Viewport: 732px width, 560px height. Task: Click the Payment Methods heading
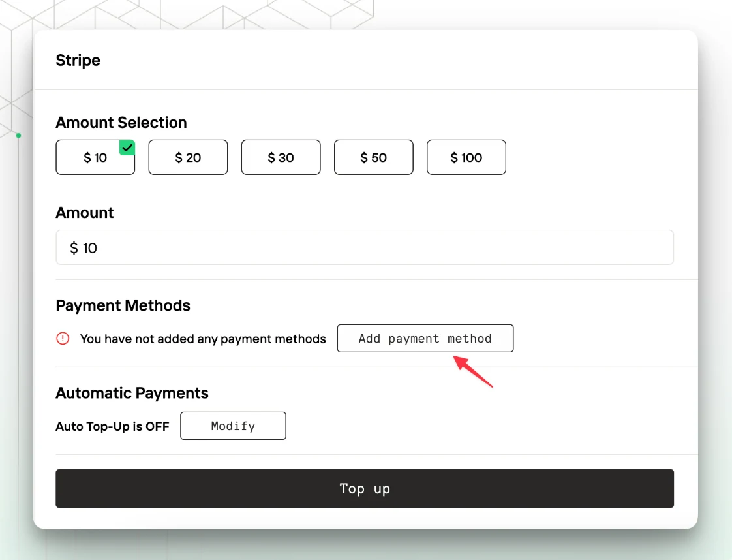point(123,305)
